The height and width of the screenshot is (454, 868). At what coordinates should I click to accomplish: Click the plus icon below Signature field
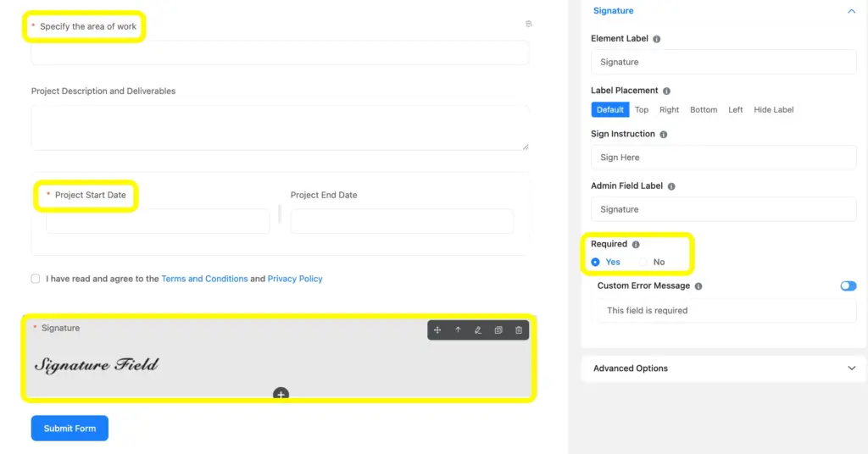point(281,393)
